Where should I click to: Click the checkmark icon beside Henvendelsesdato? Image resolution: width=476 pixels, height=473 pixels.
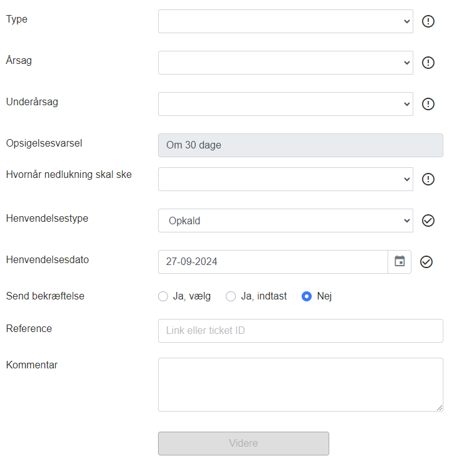[x=426, y=262]
